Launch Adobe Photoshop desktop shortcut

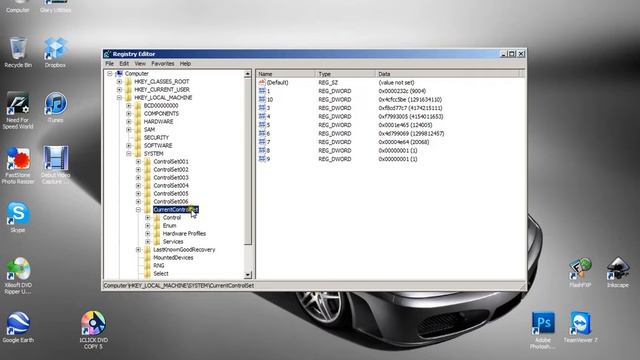tap(543, 330)
